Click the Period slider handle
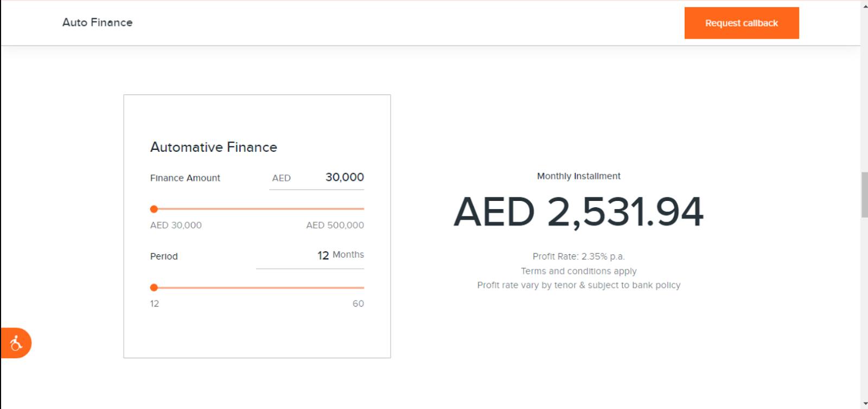This screenshot has width=868, height=409. [154, 287]
